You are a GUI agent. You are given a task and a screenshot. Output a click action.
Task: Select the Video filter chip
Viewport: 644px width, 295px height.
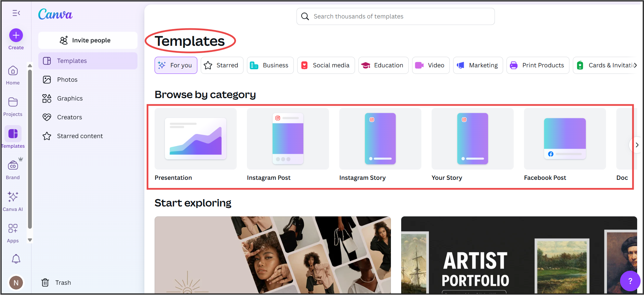pos(431,65)
